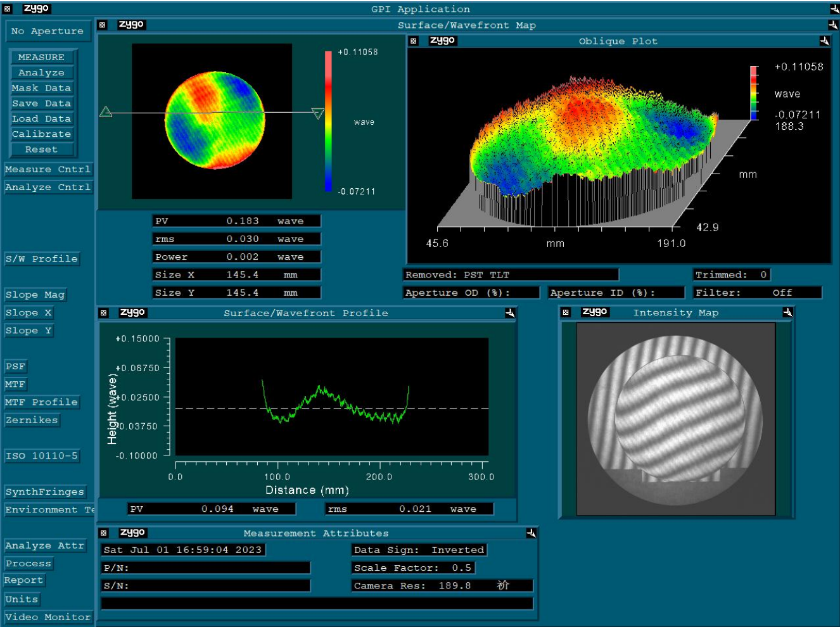
Task: Click Surface/Wavefront Profile window menu icon
Action: (x=103, y=313)
